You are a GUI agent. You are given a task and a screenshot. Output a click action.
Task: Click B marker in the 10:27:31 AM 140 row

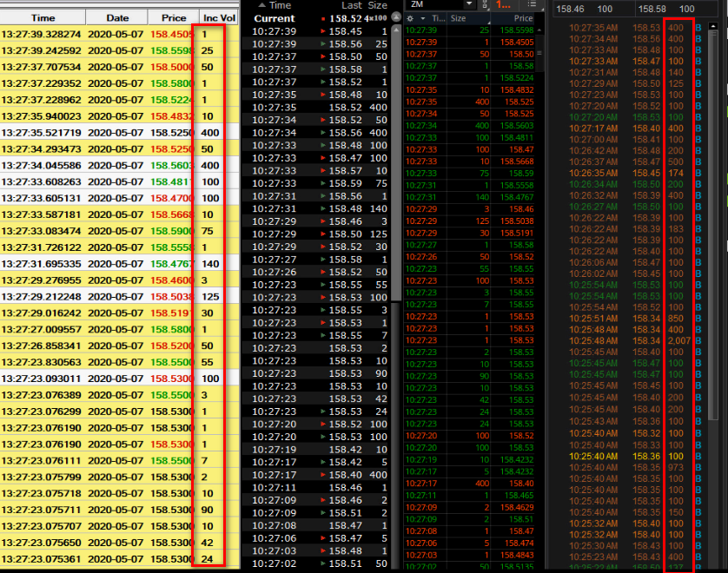click(698, 72)
